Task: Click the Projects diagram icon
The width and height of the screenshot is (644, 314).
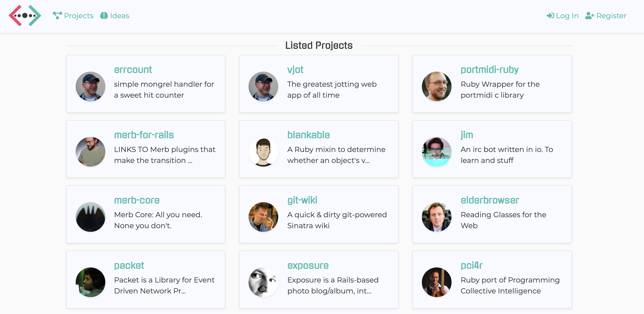Action: [x=57, y=16]
